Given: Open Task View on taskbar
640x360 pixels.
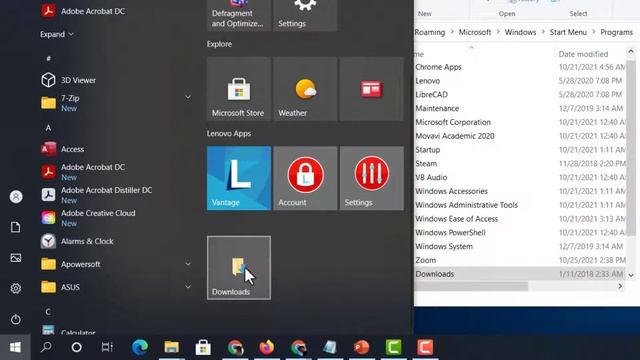Looking at the screenshot, I should (107, 347).
